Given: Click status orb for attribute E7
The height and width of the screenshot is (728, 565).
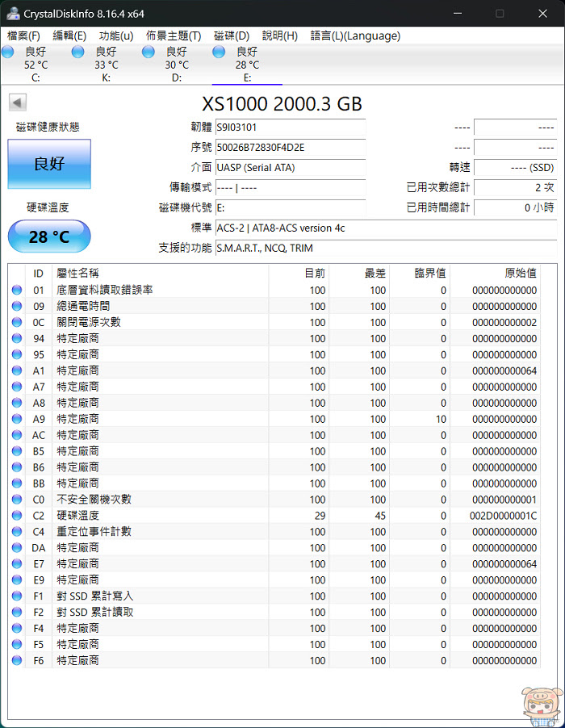Looking at the screenshot, I should (x=17, y=563).
